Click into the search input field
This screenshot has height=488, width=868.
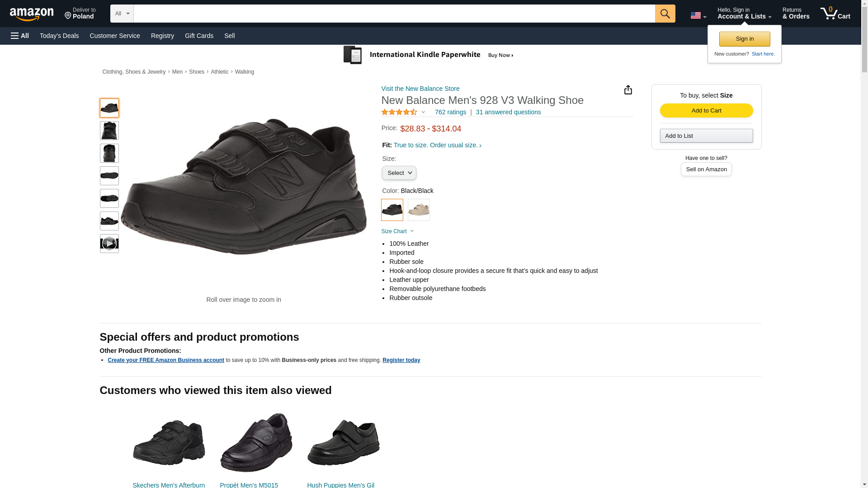394,14
